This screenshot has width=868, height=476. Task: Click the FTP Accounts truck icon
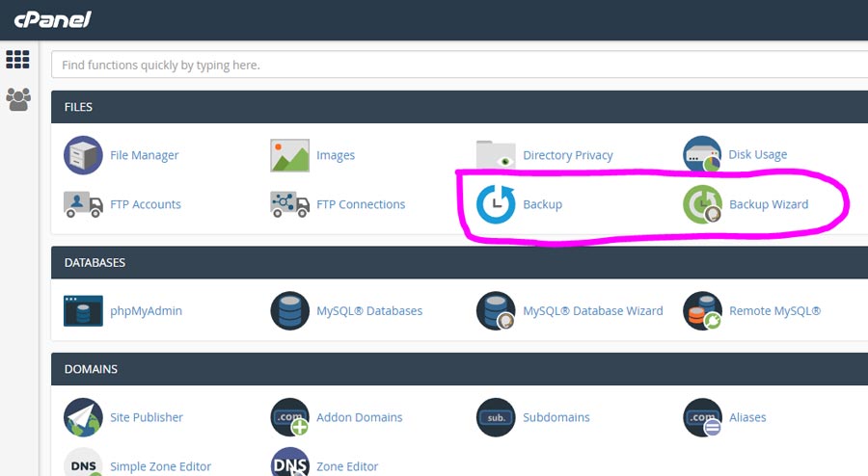click(x=83, y=204)
